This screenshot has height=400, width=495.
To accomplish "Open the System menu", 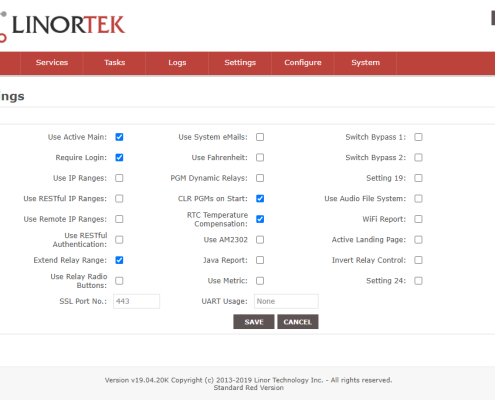I will click(365, 63).
